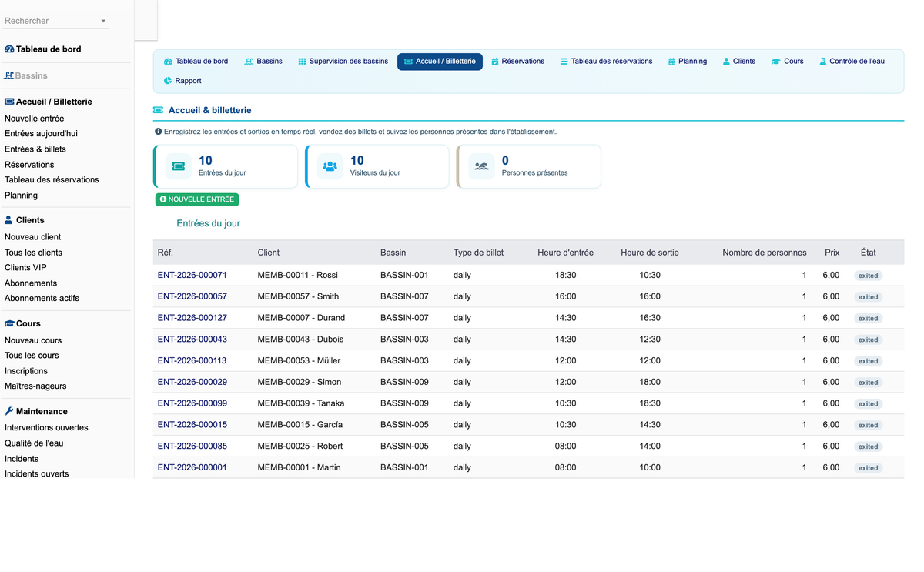Screen dimensions: 924x572
Task: Open entry ENT-2026-000029
Action: pyautogui.click(x=192, y=382)
